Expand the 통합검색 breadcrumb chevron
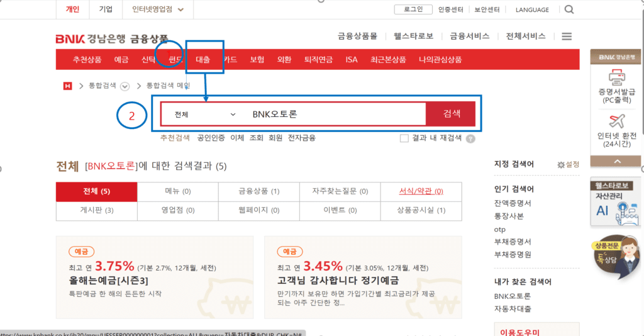 [125, 86]
